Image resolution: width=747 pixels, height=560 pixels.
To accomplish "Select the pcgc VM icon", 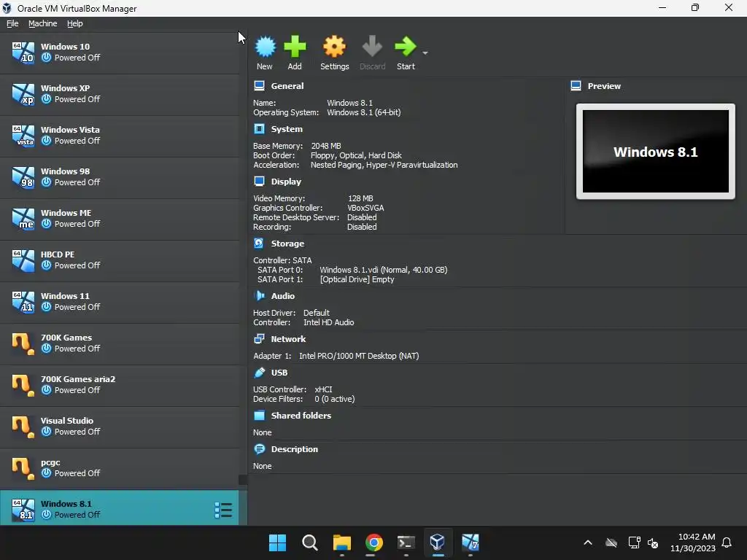I will tap(23, 468).
